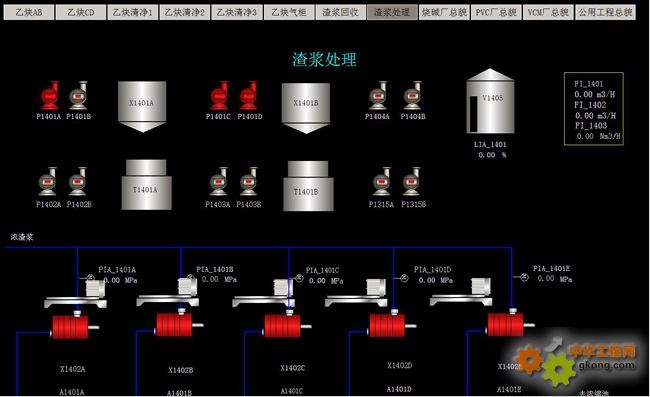Open the X1401A hopper tank
650x397 pixels.
pos(142,107)
